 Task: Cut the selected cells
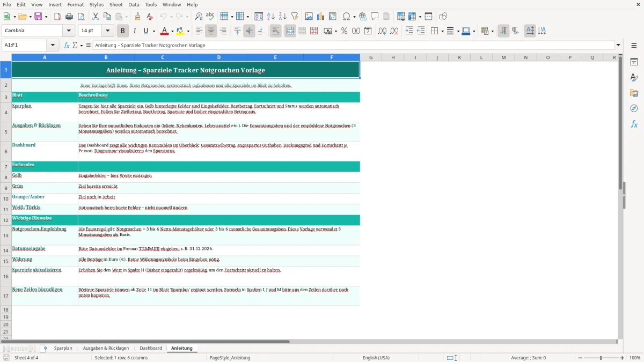(x=95, y=17)
